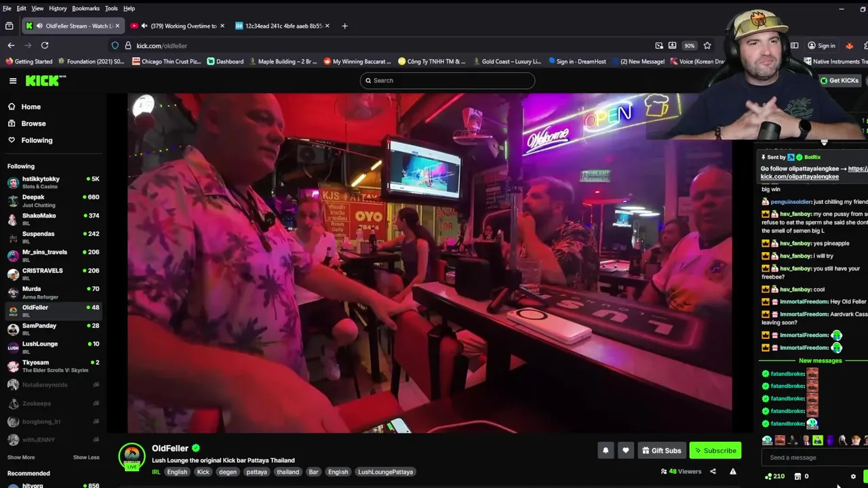Open the Tools menu

coord(111,8)
